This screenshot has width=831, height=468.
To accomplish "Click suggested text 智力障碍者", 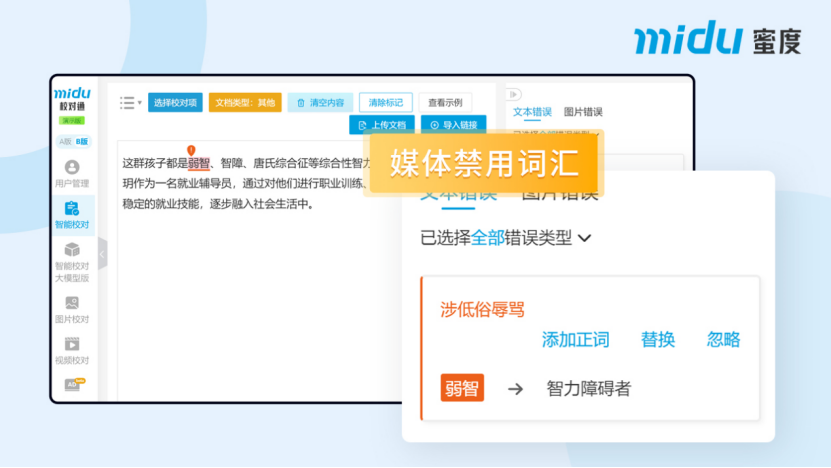I will pos(588,388).
